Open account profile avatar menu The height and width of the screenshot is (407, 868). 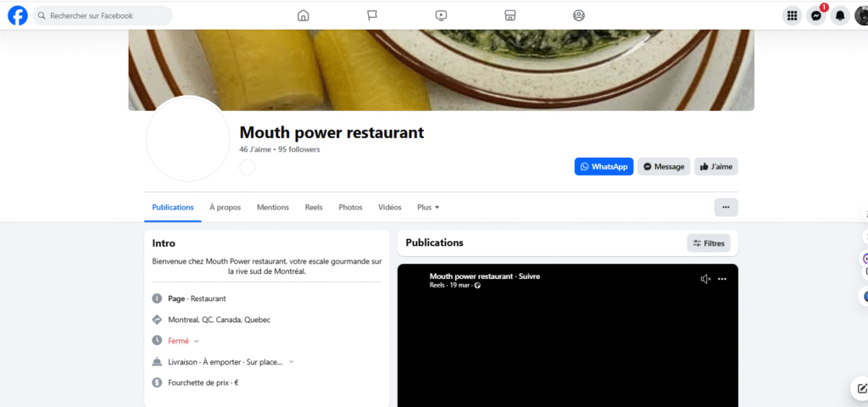point(861,15)
